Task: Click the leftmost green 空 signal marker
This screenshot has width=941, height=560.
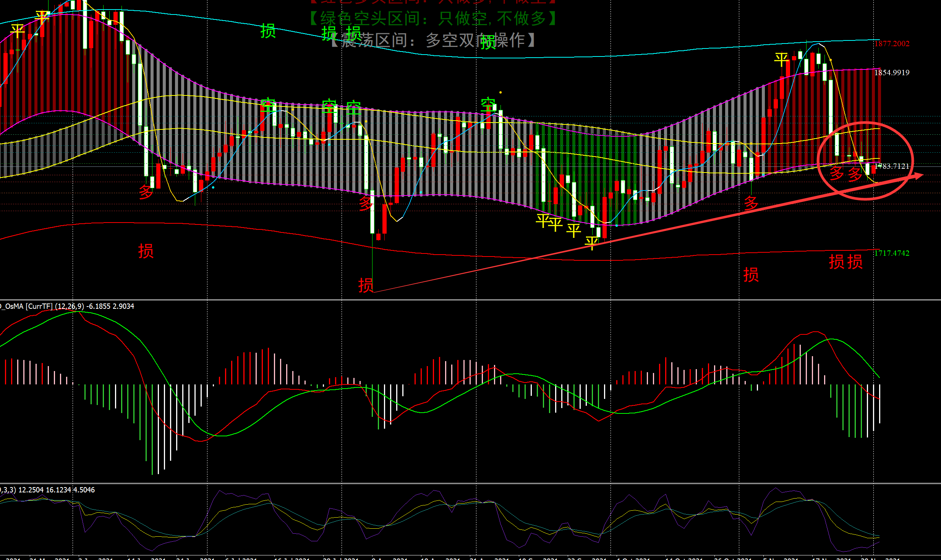Action: pyautogui.click(x=268, y=105)
